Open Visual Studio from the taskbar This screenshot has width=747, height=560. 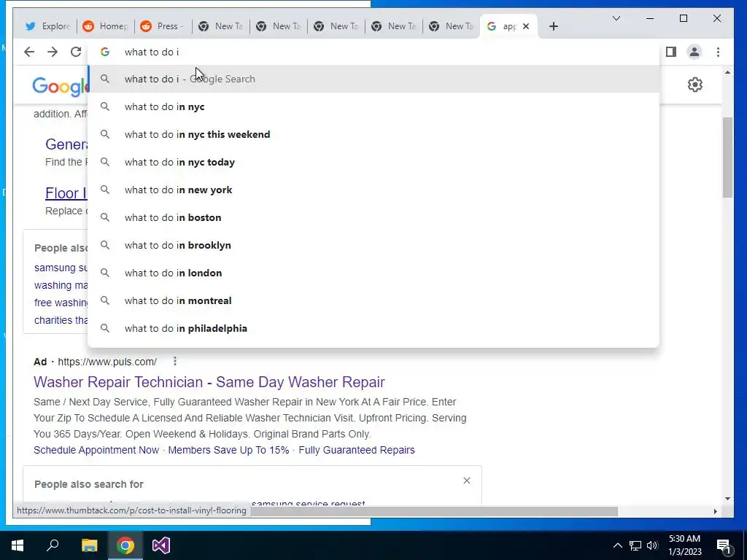[x=161, y=545]
